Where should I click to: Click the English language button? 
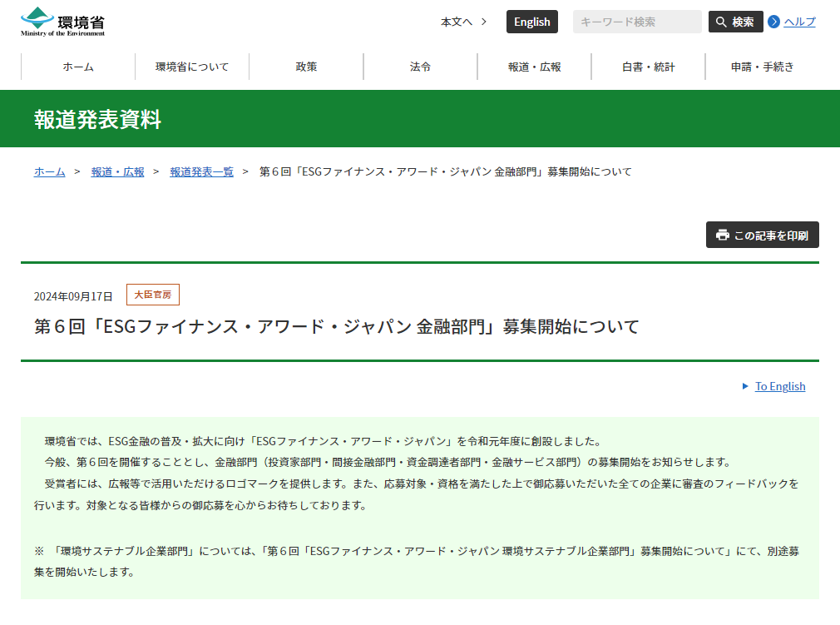[532, 22]
